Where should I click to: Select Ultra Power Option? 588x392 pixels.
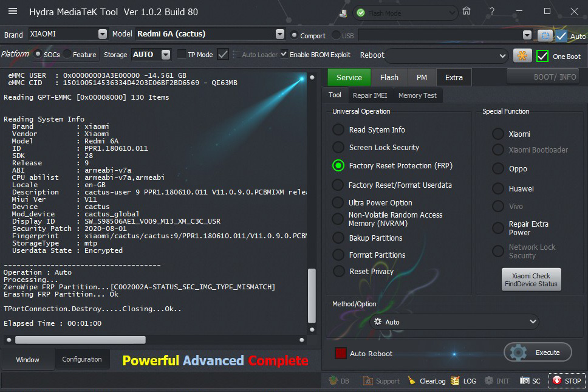click(x=338, y=202)
